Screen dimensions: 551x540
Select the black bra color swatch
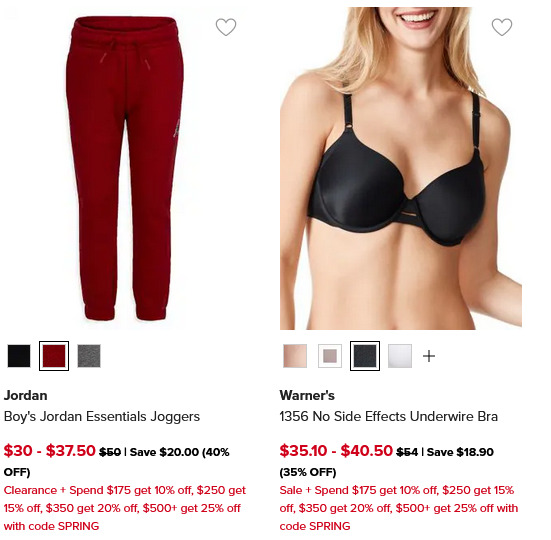(365, 356)
